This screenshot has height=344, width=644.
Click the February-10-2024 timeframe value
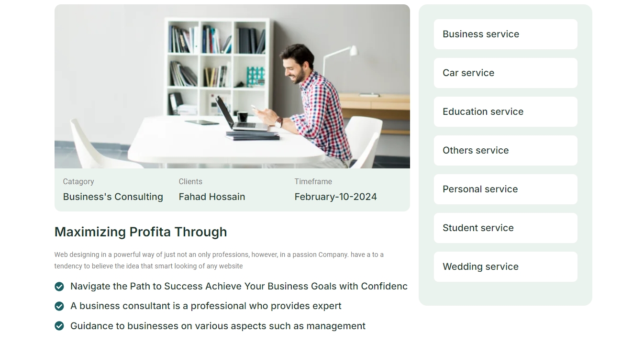[336, 197]
